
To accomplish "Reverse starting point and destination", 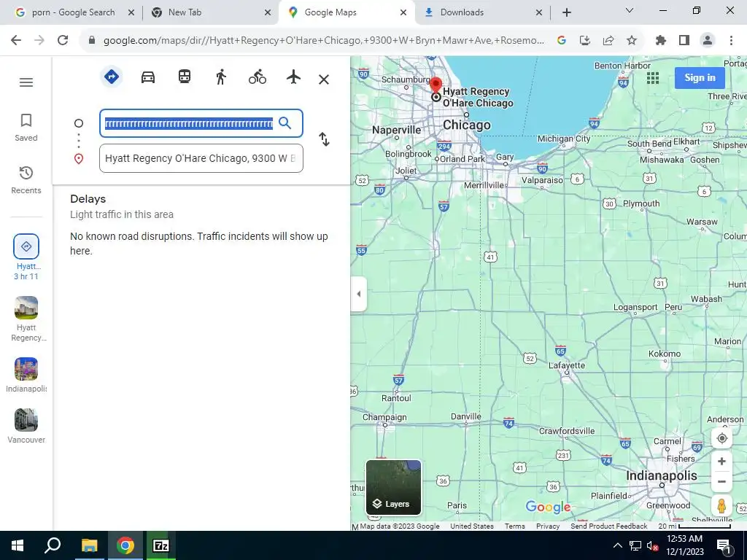I will tap(324, 139).
